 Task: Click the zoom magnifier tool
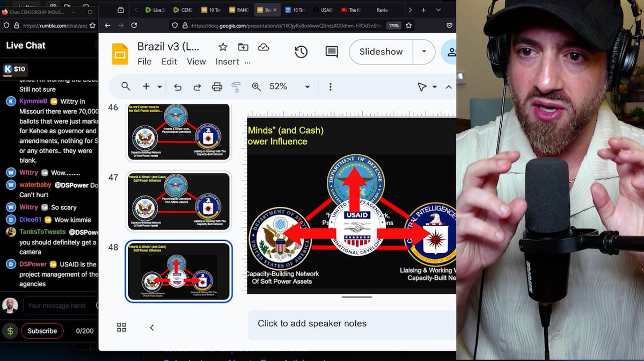(256, 86)
